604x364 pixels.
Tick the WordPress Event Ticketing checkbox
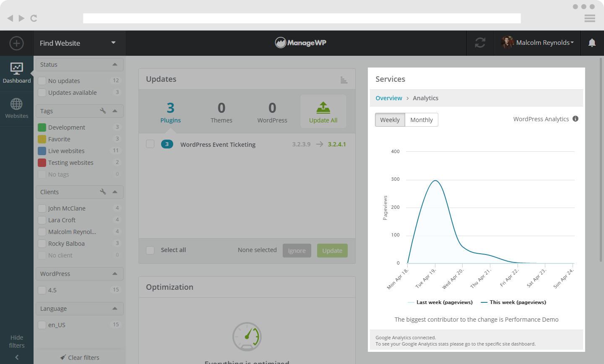(150, 144)
